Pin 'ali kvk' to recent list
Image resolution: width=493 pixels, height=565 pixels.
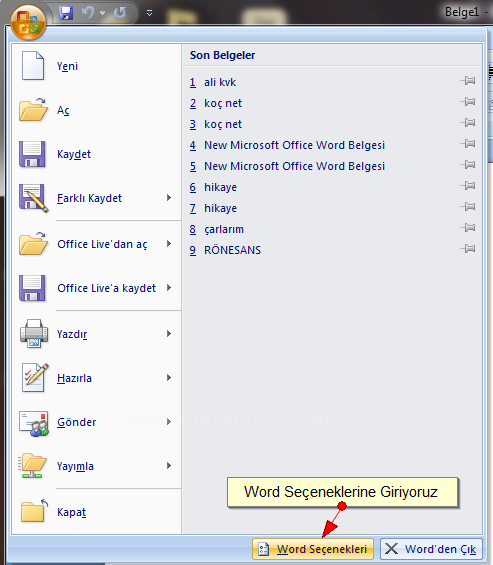point(468,81)
